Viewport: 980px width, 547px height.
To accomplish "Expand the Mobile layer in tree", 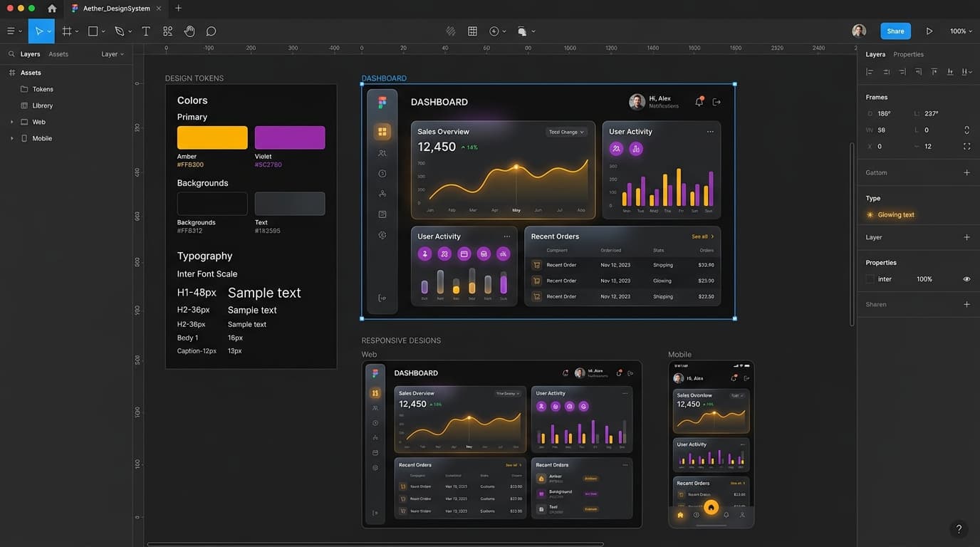I will (11, 138).
